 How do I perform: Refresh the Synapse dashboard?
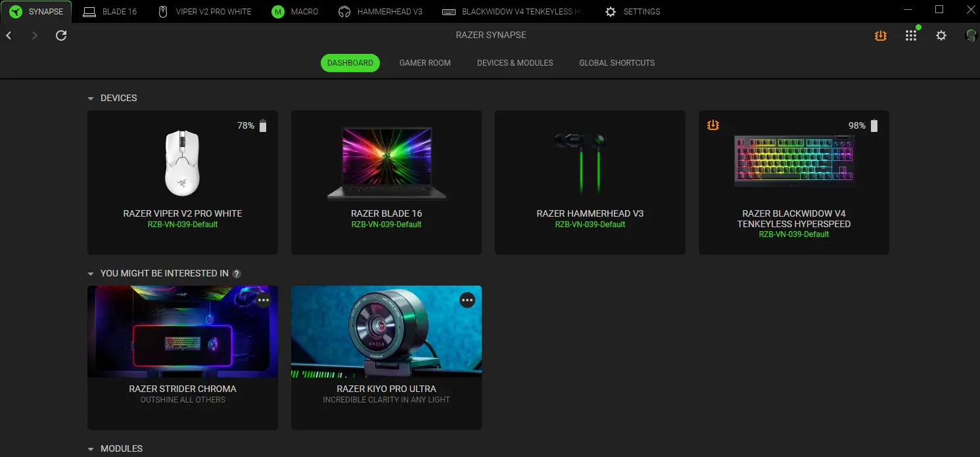coord(60,35)
